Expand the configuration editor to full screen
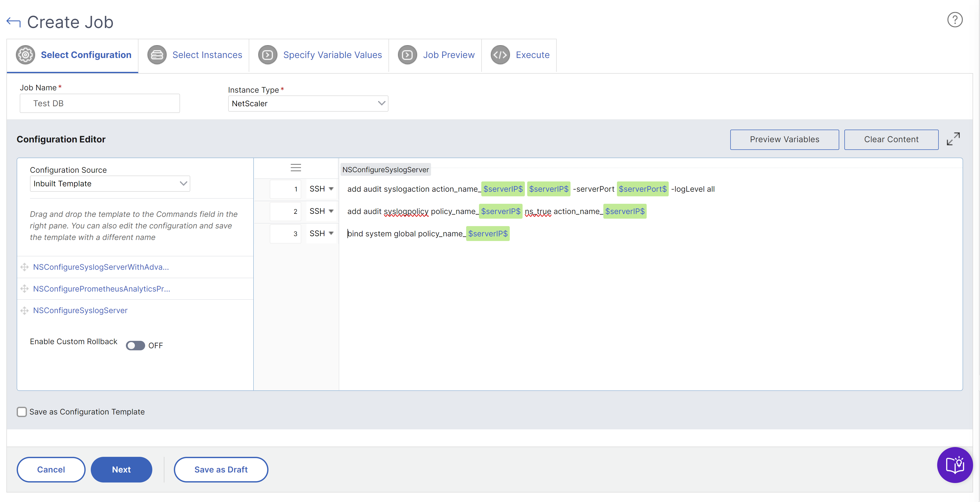The image size is (980, 502). [953, 139]
